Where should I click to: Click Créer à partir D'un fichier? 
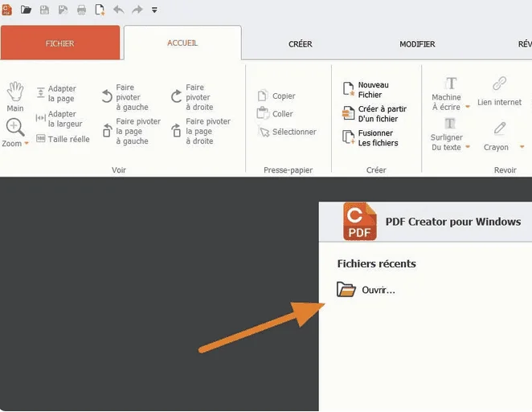[x=374, y=114]
